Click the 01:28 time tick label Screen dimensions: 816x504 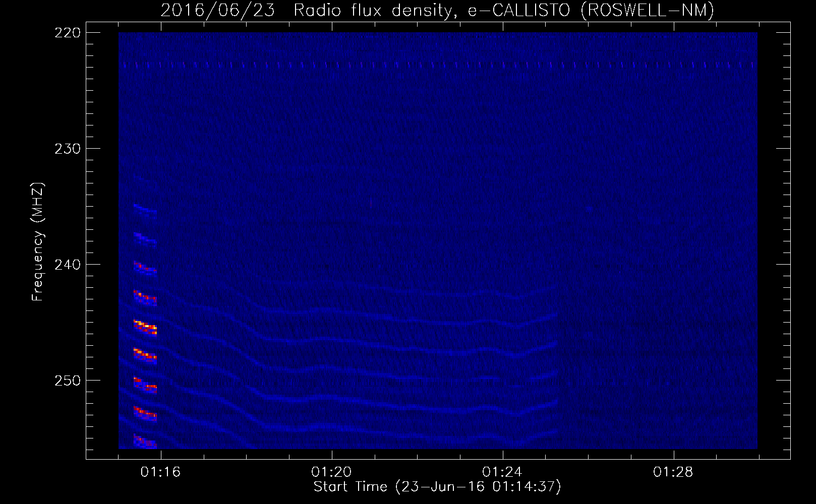(673, 472)
